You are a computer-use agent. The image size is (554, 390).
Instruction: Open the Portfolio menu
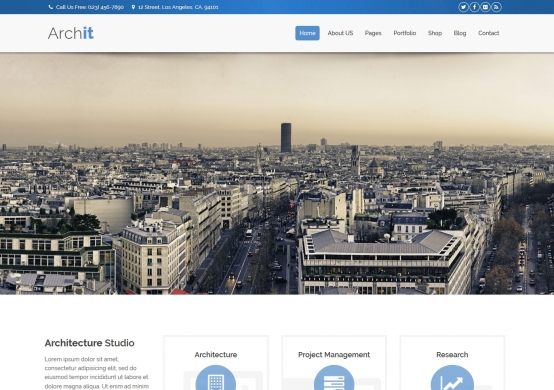click(x=405, y=33)
